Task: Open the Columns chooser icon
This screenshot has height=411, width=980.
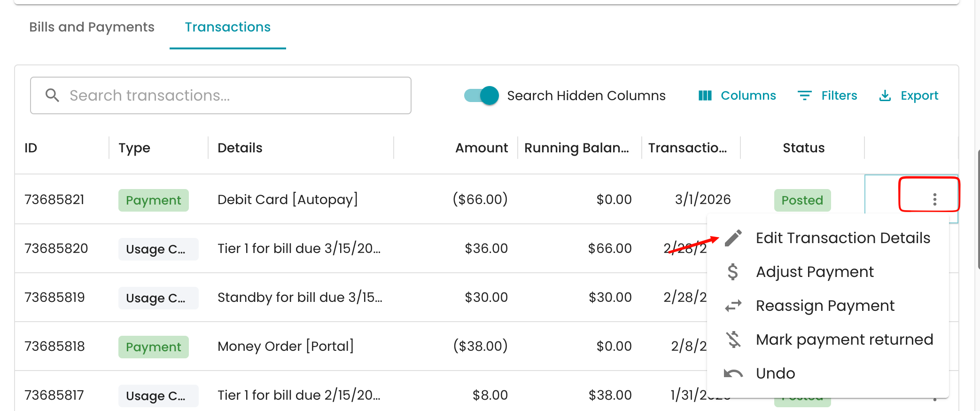Action: [x=705, y=96]
